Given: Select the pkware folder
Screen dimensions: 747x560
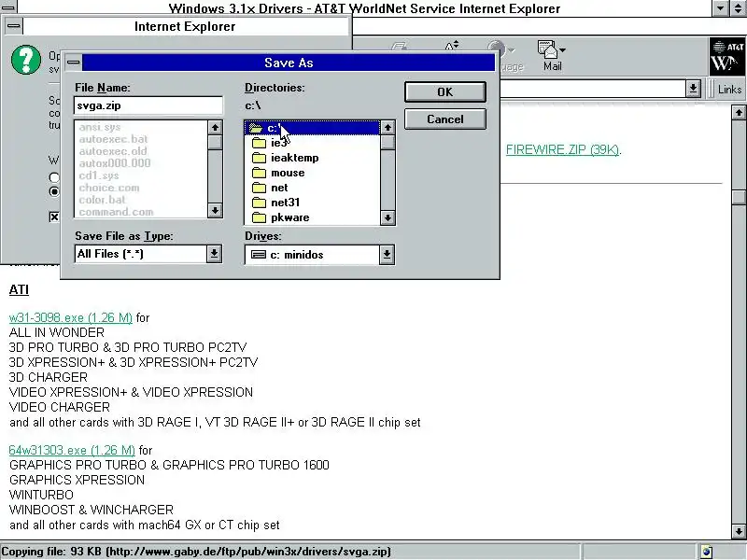Looking at the screenshot, I should click(x=312, y=217).
